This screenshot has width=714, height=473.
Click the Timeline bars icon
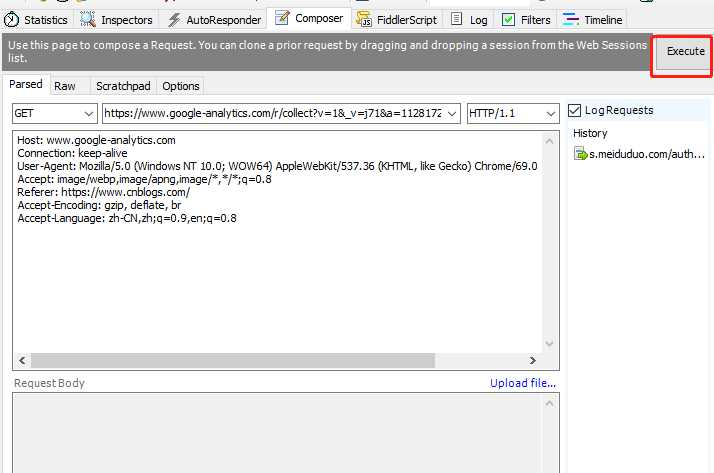pyautogui.click(x=571, y=19)
